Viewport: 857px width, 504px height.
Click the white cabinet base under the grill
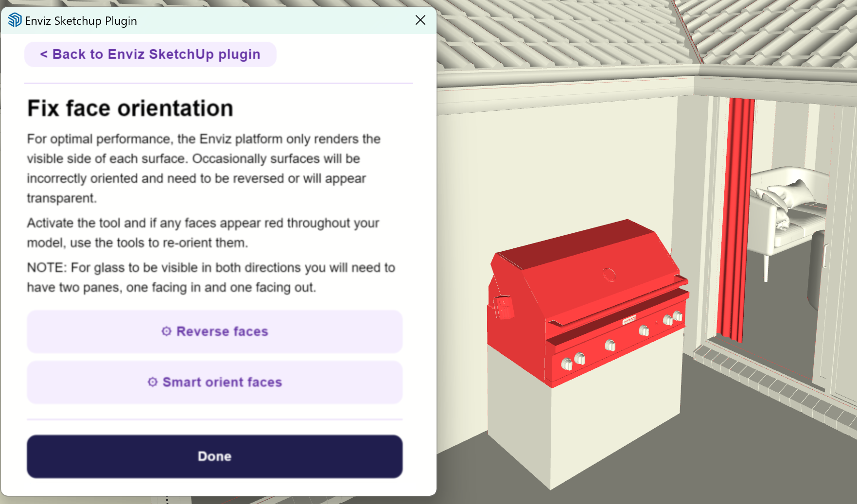[583, 418]
